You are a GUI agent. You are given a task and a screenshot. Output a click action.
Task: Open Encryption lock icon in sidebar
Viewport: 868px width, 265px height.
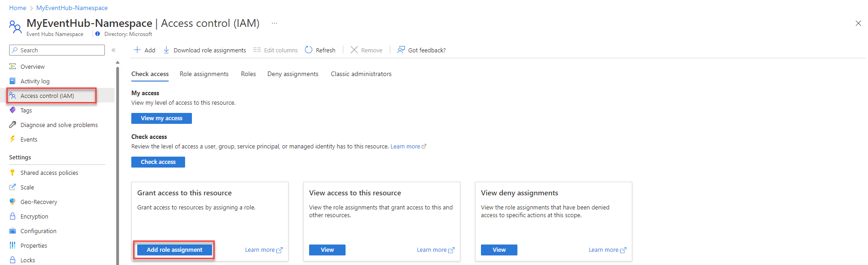(13, 216)
